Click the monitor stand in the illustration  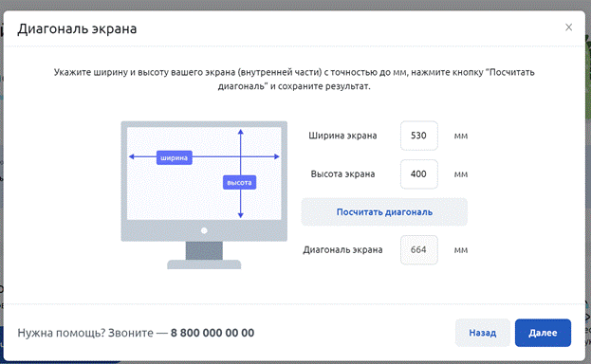tap(204, 255)
